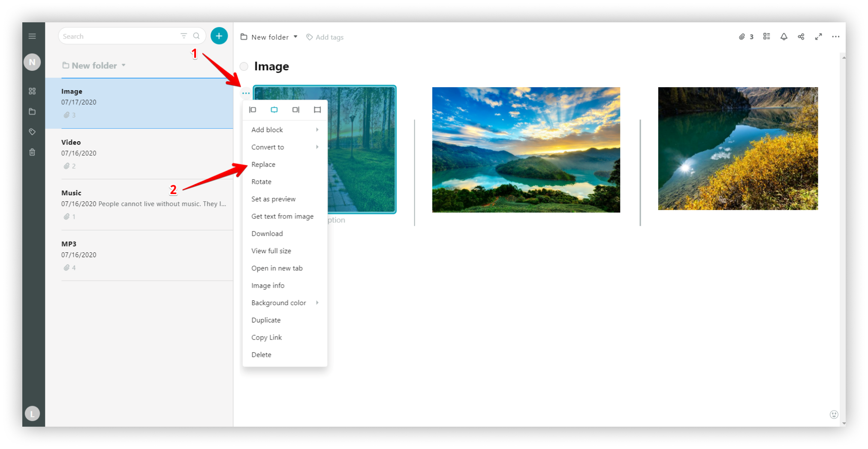Open the trash icon in sidebar
Viewport: 868px width, 449px height.
click(x=32, y=152)
